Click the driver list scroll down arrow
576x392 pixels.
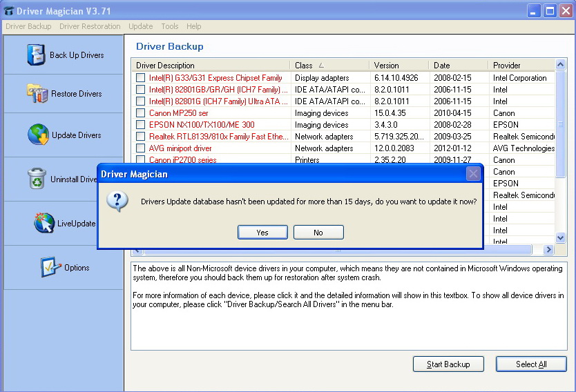pos(560,237)
